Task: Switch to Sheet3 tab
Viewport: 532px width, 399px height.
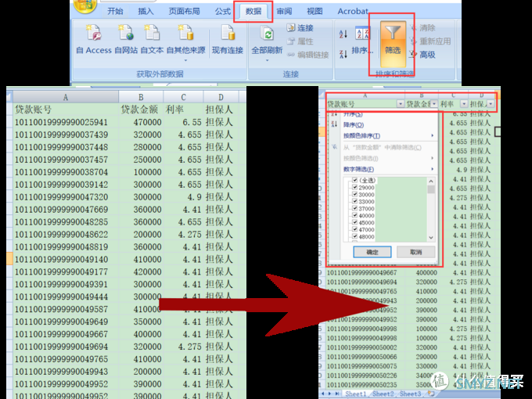Action: coord(410,394)
